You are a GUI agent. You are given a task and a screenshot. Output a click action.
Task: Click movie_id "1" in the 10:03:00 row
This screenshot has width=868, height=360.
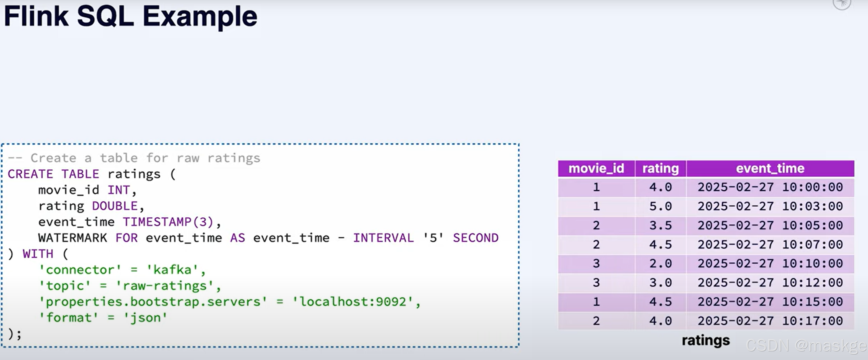(x=596, y=206)
